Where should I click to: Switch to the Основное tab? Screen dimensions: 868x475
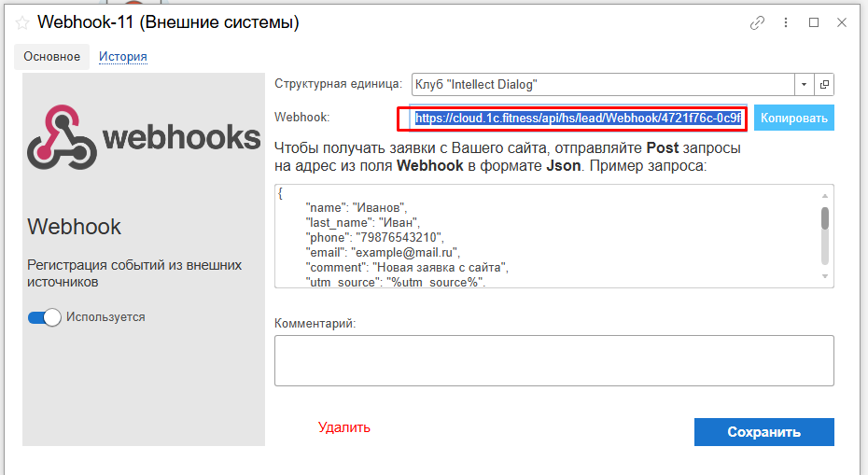coord(51,57)
